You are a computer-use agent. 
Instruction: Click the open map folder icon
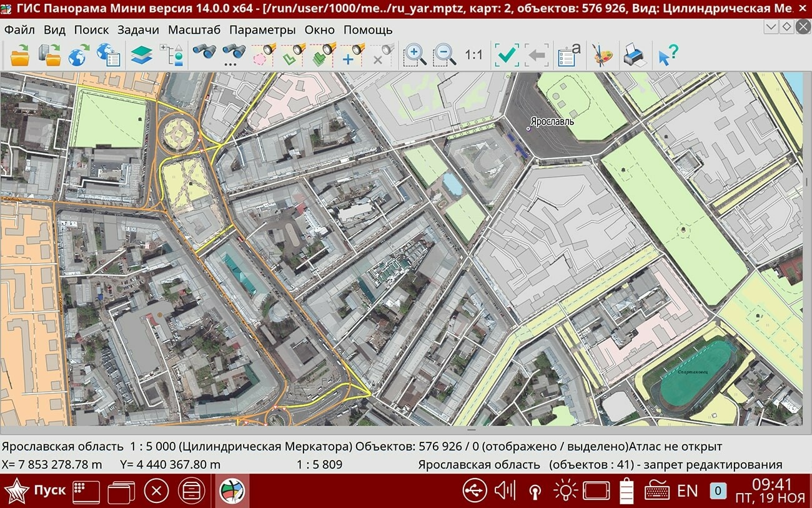coord(20,55)
